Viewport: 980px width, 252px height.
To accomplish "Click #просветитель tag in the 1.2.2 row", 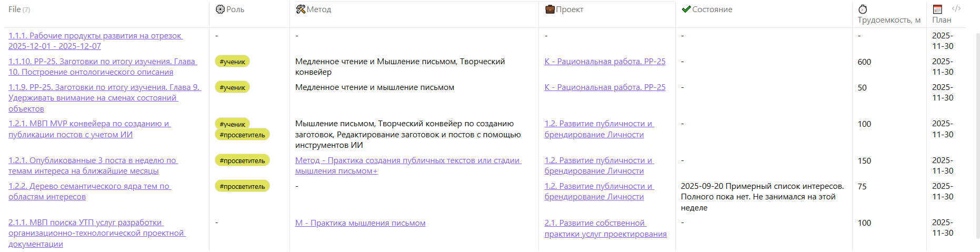I will [x=242, y=186].
